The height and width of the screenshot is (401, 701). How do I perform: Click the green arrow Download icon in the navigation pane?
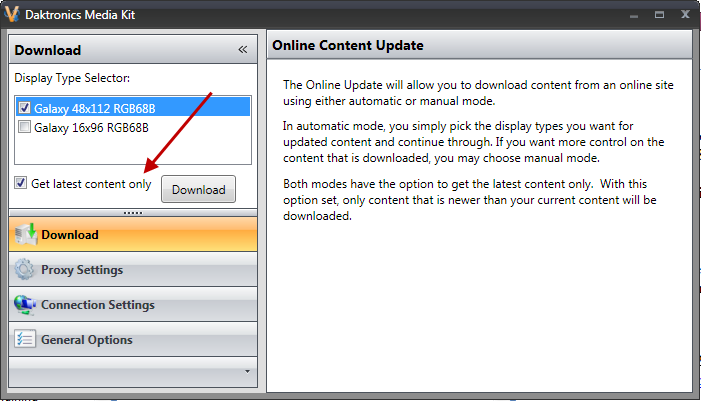coord(25,235)
